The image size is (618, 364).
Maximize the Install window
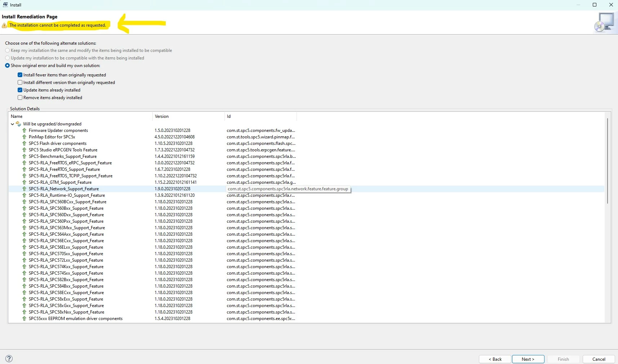(595, 5)
